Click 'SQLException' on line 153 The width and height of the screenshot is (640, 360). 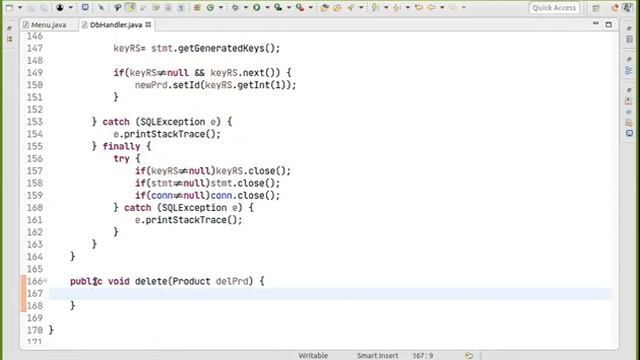tap(173, 122)
